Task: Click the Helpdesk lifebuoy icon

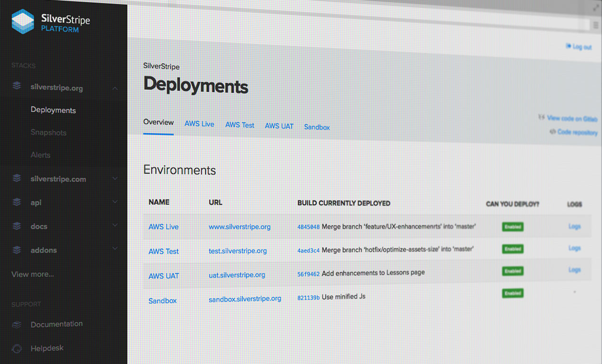Action: 17,349
